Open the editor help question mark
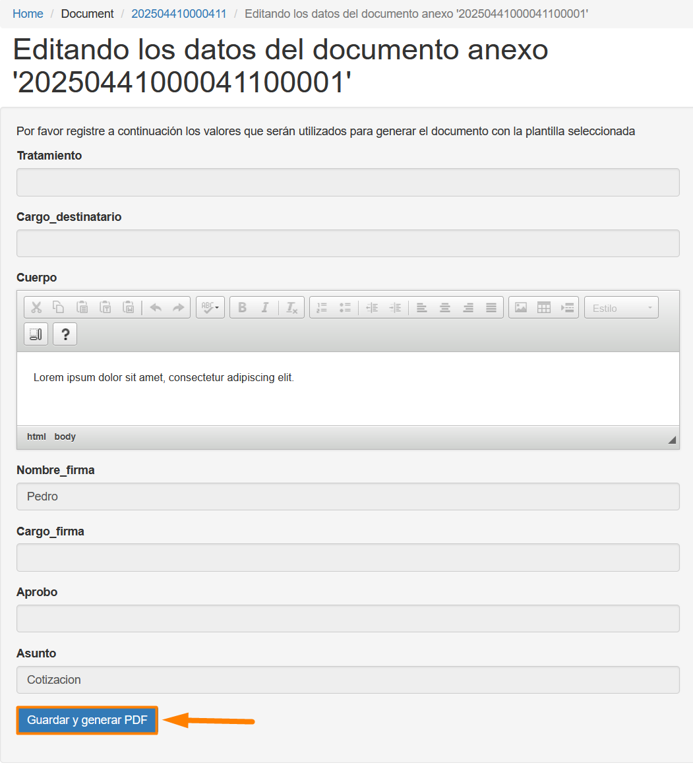Image resolution: width=693 pixels, height=784 pixels. coord(65,334)
